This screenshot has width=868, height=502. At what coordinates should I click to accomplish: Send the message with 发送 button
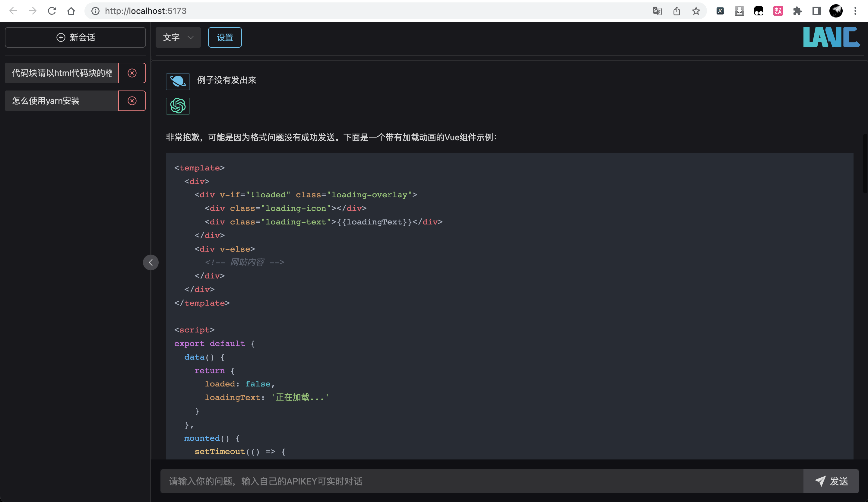[831, 481]
